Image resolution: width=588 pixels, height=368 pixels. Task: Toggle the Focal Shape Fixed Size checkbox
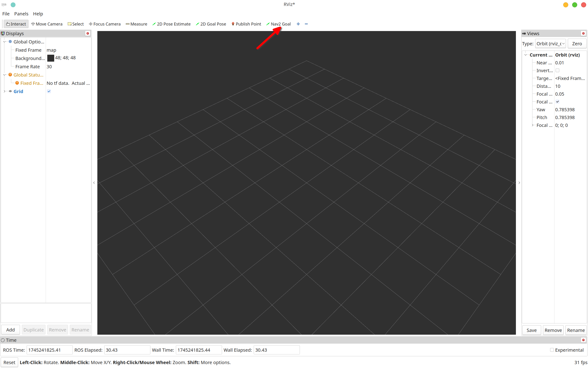point(557,102)
